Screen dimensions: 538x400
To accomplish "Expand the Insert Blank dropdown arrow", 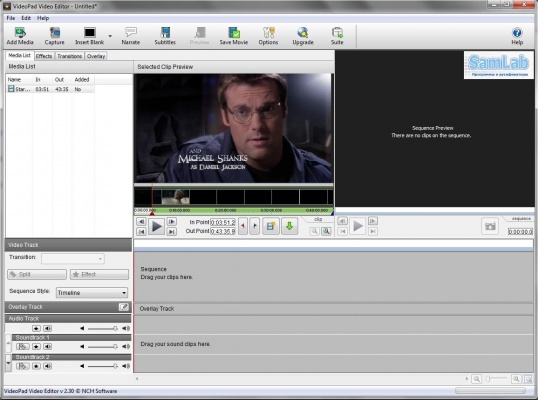I will [110, 36].
